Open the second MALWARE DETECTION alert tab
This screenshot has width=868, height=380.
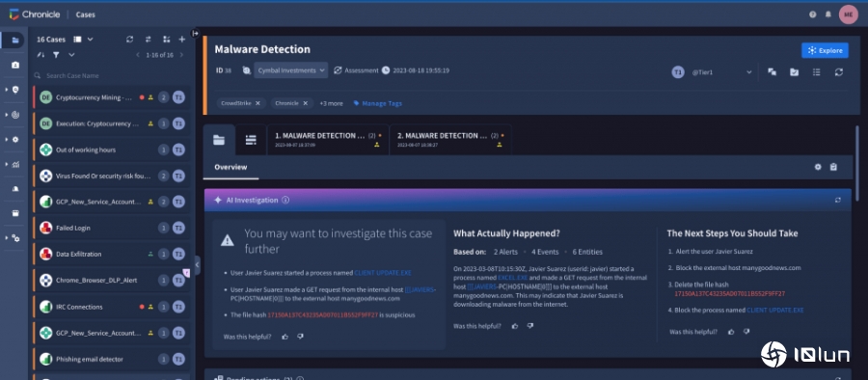[450, 139]
